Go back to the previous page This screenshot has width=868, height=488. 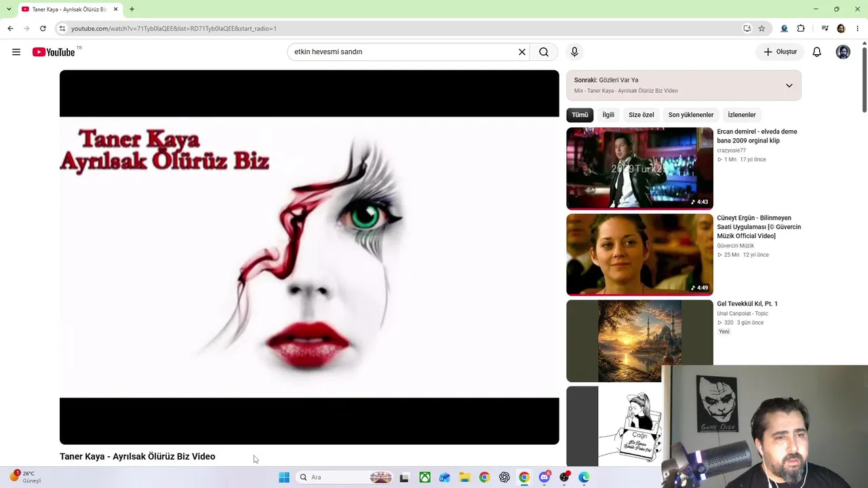(10, 28)
